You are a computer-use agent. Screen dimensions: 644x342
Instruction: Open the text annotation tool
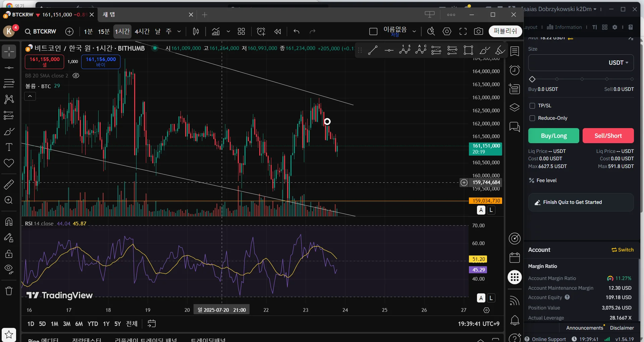[9, 147]
